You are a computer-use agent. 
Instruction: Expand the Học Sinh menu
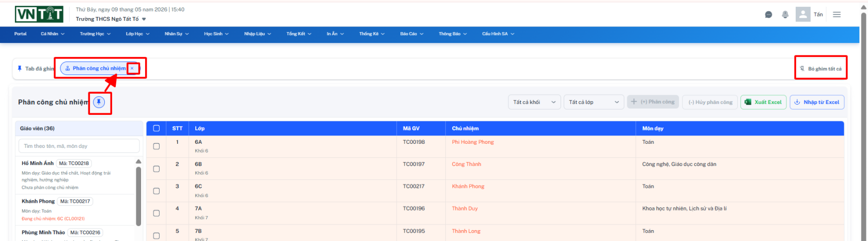point(216,34)
